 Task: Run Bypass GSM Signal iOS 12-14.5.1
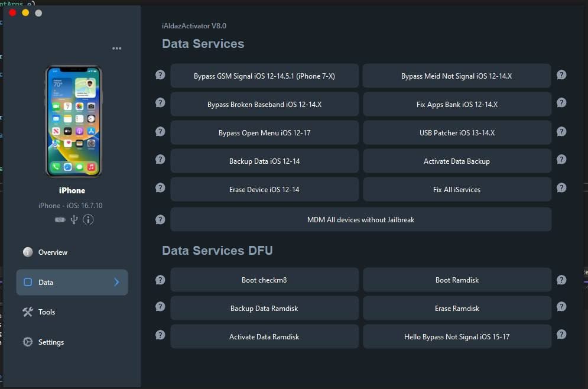pyautogui.click(x=264, y=76)
